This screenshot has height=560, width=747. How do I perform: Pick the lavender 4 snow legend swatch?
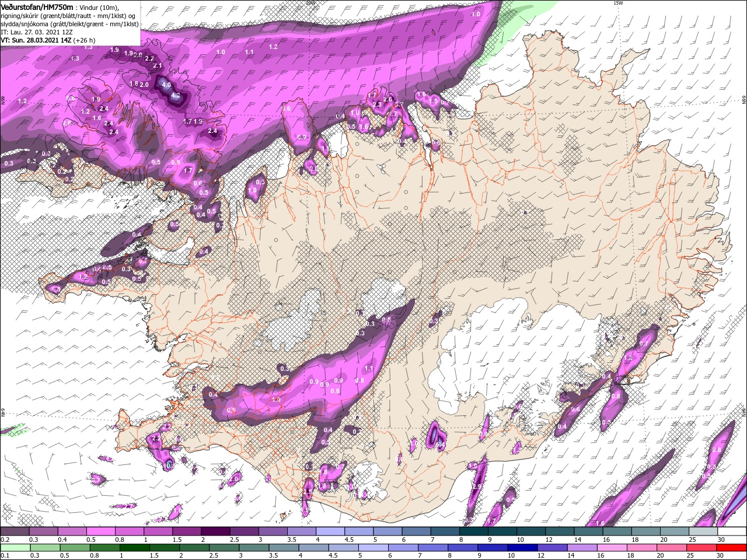pos(330,531)
